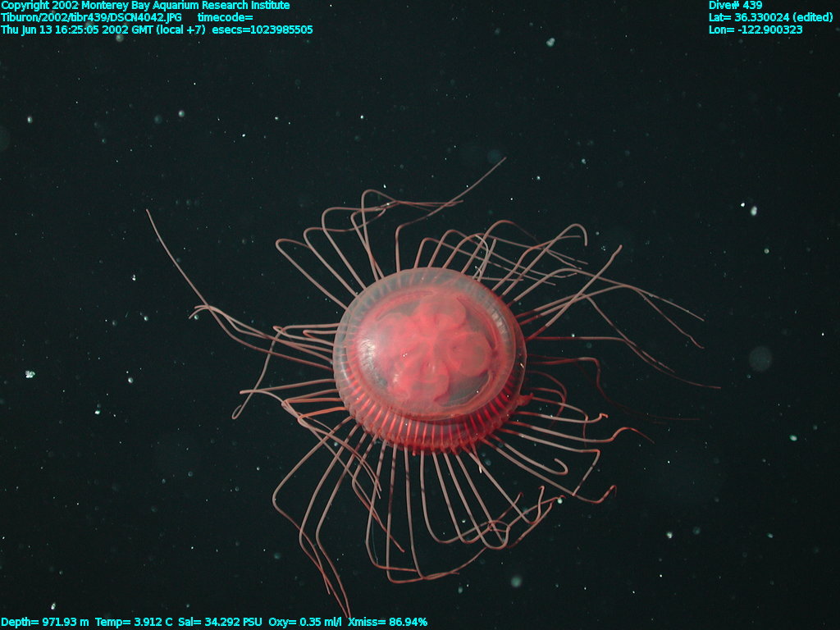The height and width of the screenshot is (630, 840).
Task: Click the Temp= 3.912 C reading
Action: click(134, 623)
